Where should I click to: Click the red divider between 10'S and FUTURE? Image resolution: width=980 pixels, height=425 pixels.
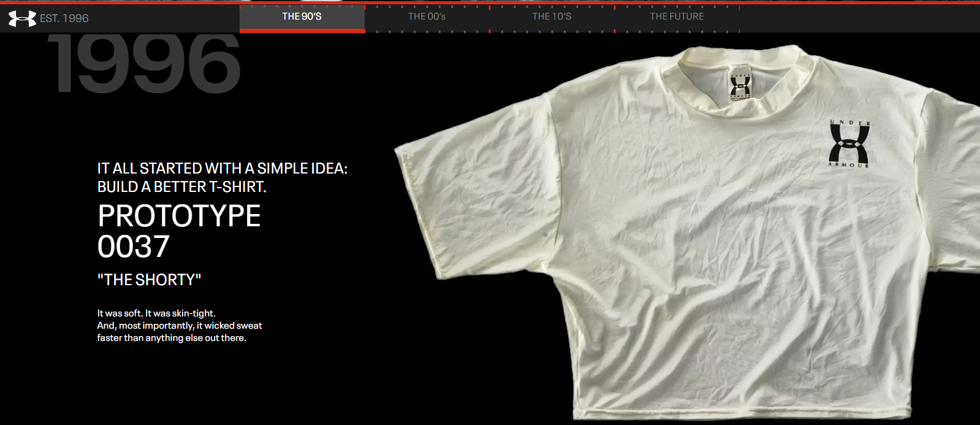coord(615,31)
